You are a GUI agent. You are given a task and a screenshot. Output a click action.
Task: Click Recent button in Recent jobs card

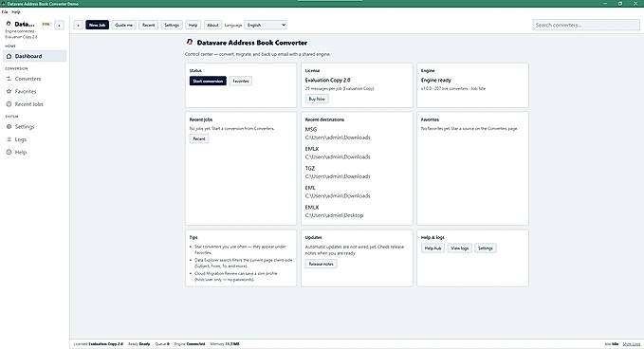(199, 138)
